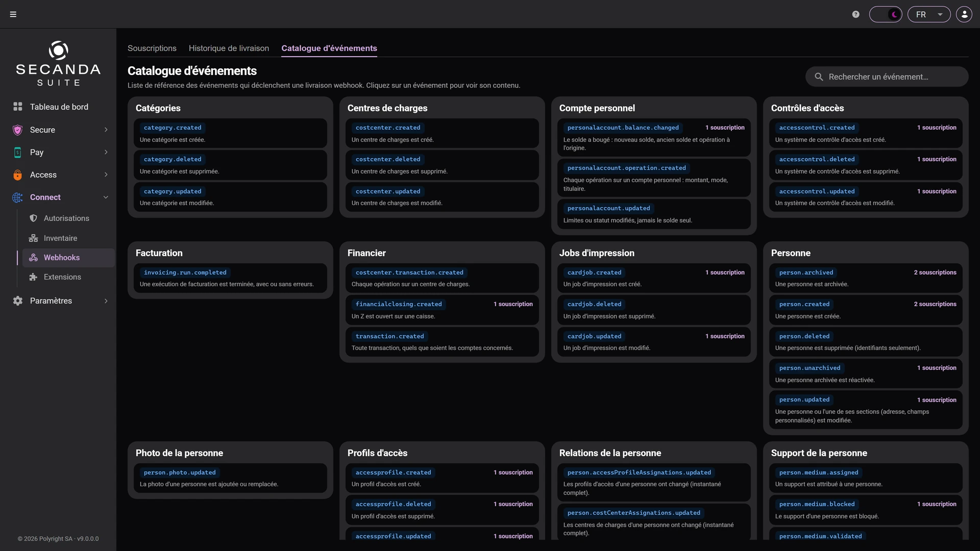Click the Connect globe icon
980x551 pixels.
pyautogui.click(x=18, y=197)
